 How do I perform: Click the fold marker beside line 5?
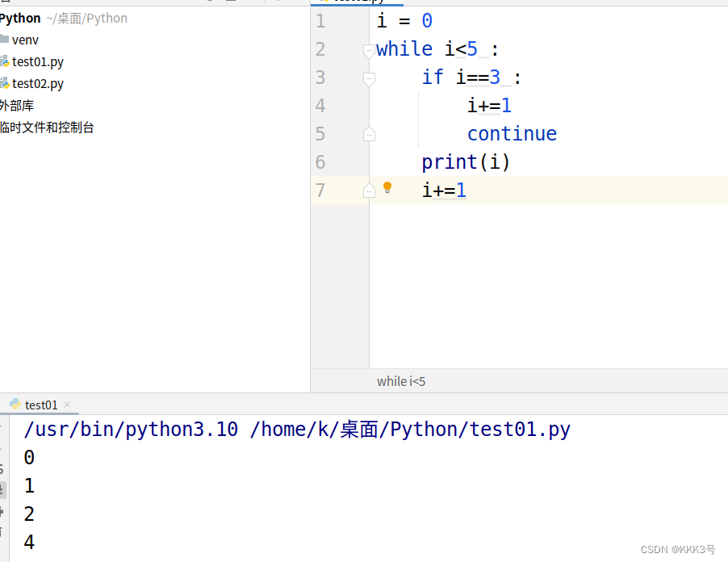tap(369, 133)
